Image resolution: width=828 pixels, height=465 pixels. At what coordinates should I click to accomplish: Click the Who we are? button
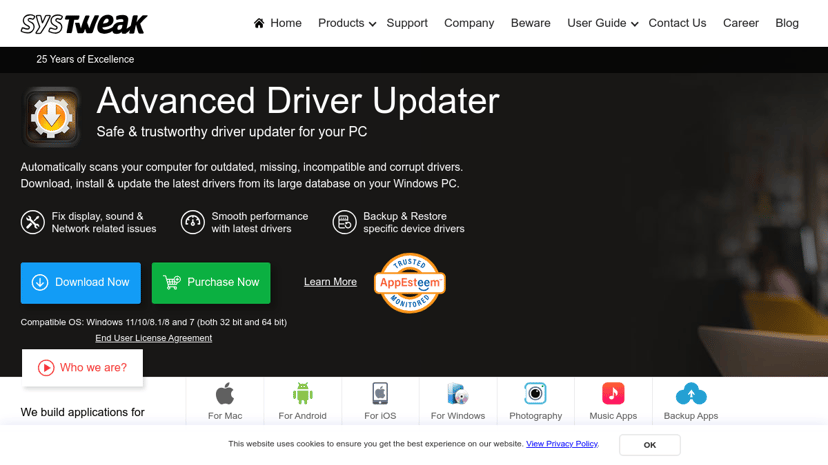click(82, 367)
